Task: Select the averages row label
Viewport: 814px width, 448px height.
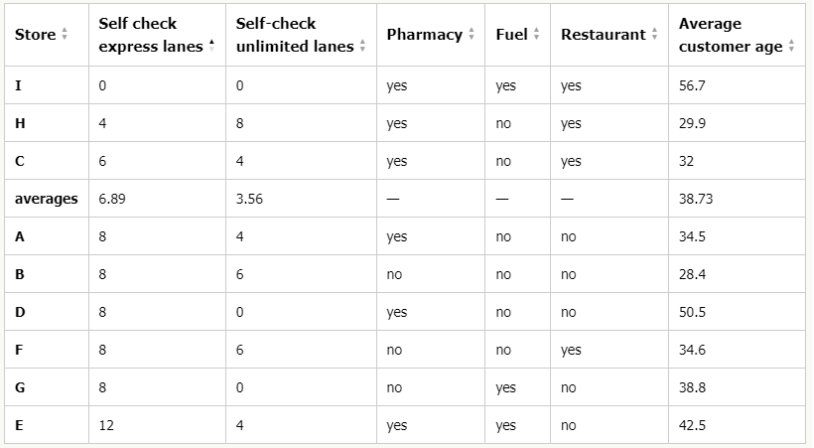Action: coord(46,199)
